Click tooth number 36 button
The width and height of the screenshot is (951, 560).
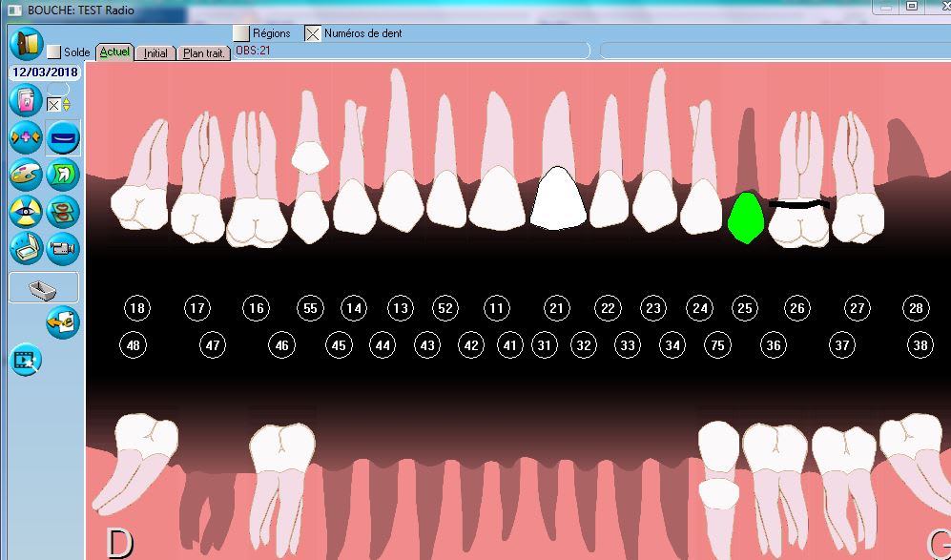pos(773,345)
